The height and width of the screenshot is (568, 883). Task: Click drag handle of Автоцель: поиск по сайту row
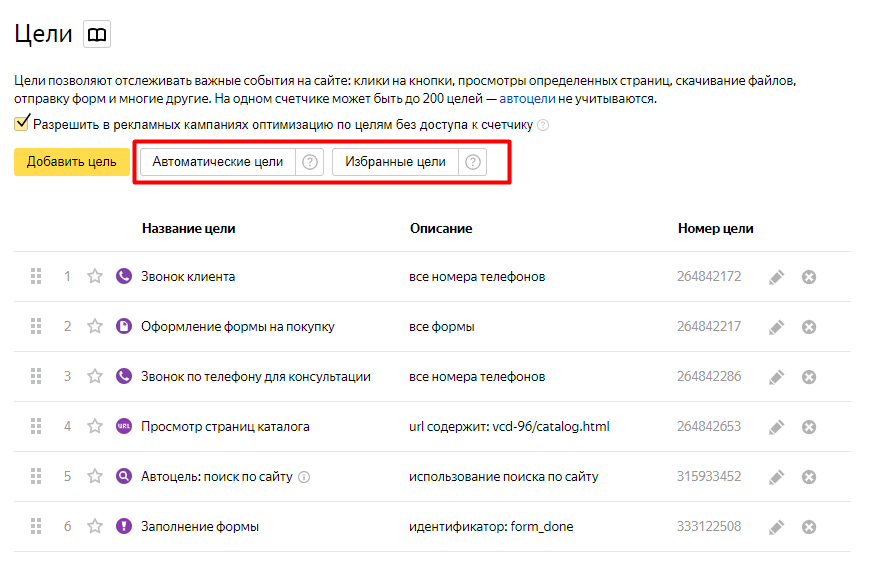[x=36, y=476]
